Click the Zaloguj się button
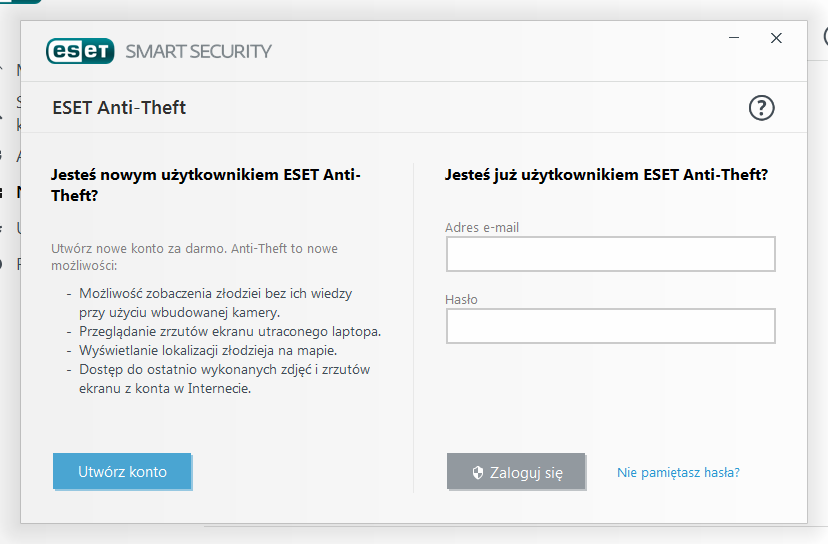The height and width of the screenshot is (544, 828). click(516, 471)
